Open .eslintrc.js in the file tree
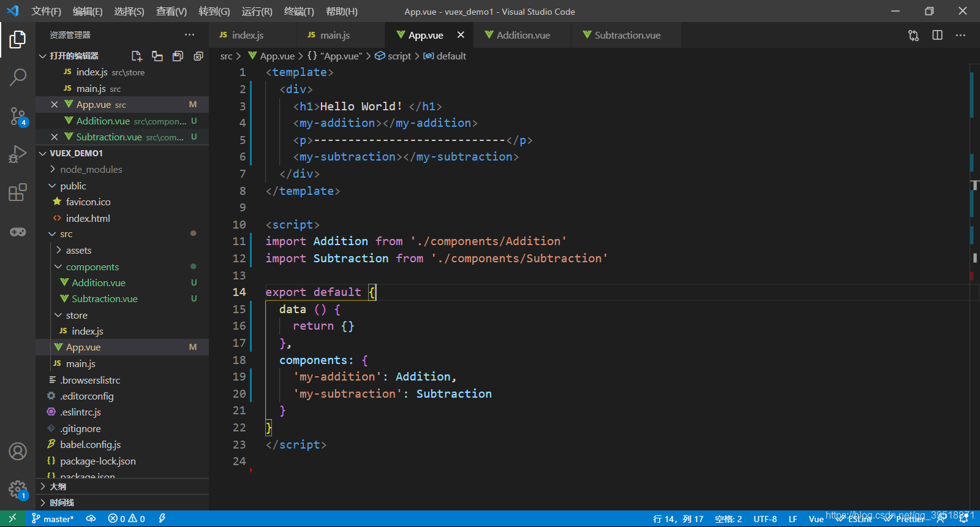 pos(80,412)
